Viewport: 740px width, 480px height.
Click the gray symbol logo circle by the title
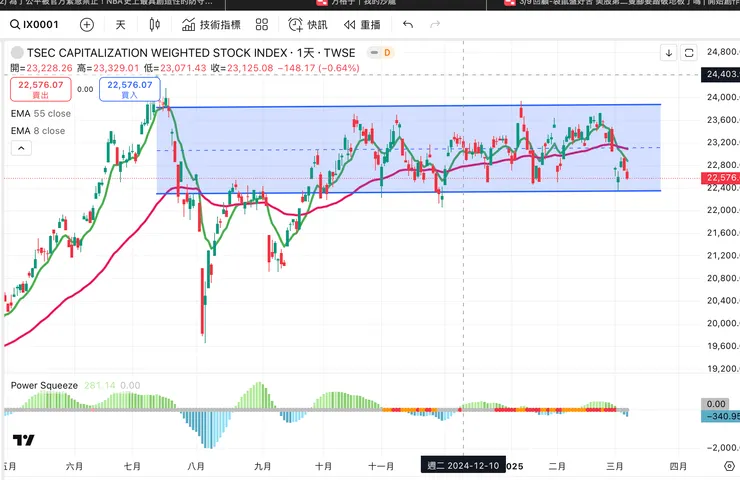coord(17,52)
